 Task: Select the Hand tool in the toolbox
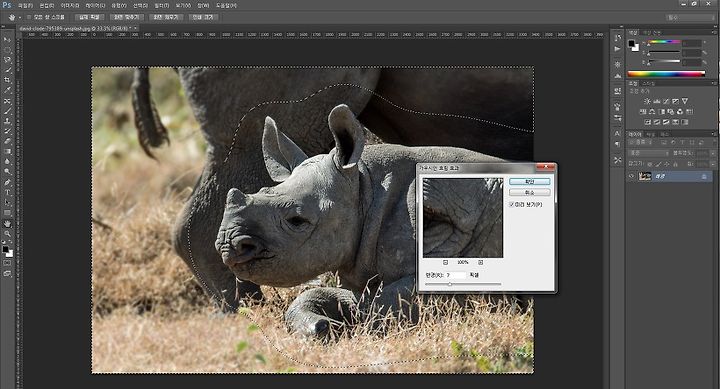(7, 224)
